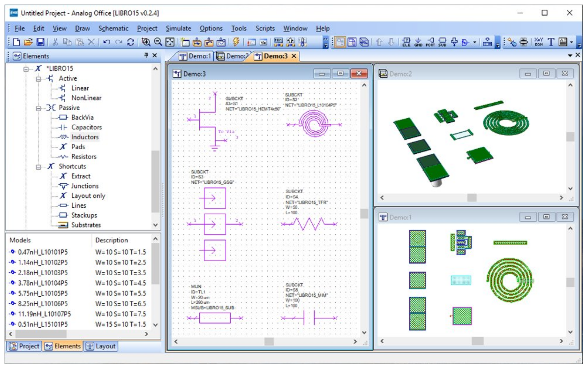Image resolution: width=588 pixels, height=369 pixels.
Task: Toggle the highlighted View Schematic toolbar button
Action: pos(340,42)
